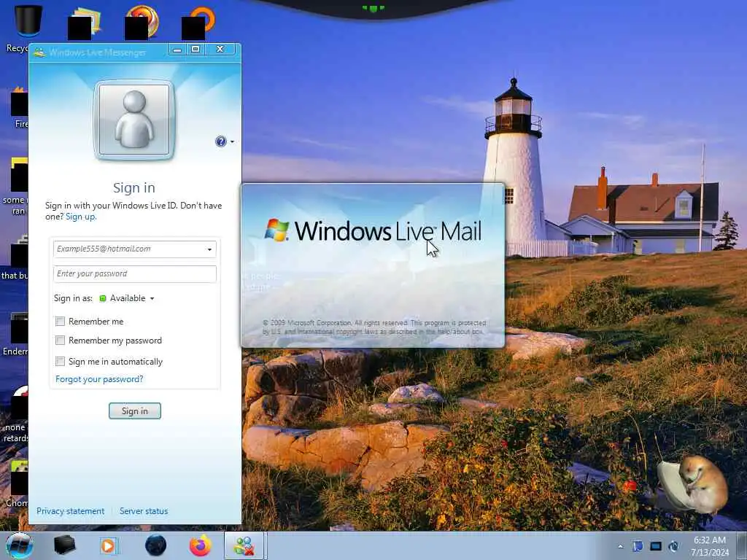Minimize the Windows Live Messenger window
The width and height of the screenshot is (747, 560).
pyautogui.click(x=177, y=50)
